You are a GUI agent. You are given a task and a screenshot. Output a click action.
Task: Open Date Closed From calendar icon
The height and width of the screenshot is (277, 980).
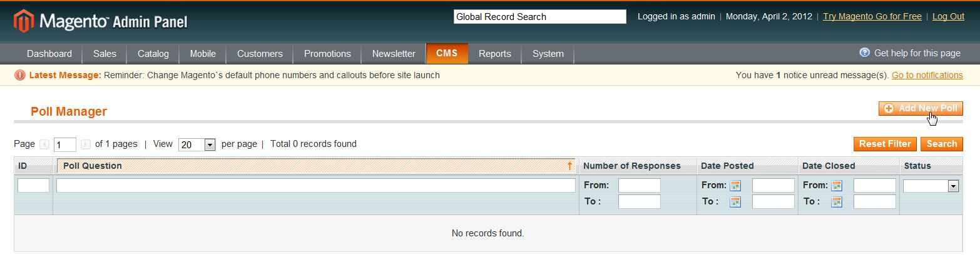click(837, 186)
